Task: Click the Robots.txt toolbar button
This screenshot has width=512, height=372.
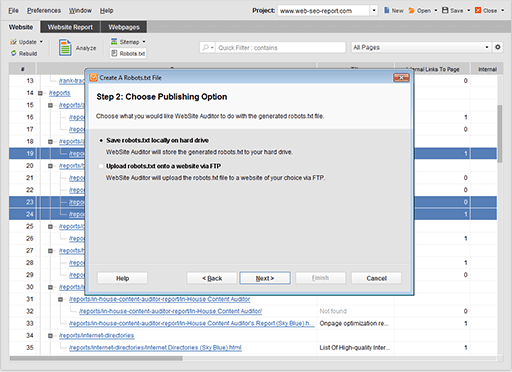Action: [128, 53]
